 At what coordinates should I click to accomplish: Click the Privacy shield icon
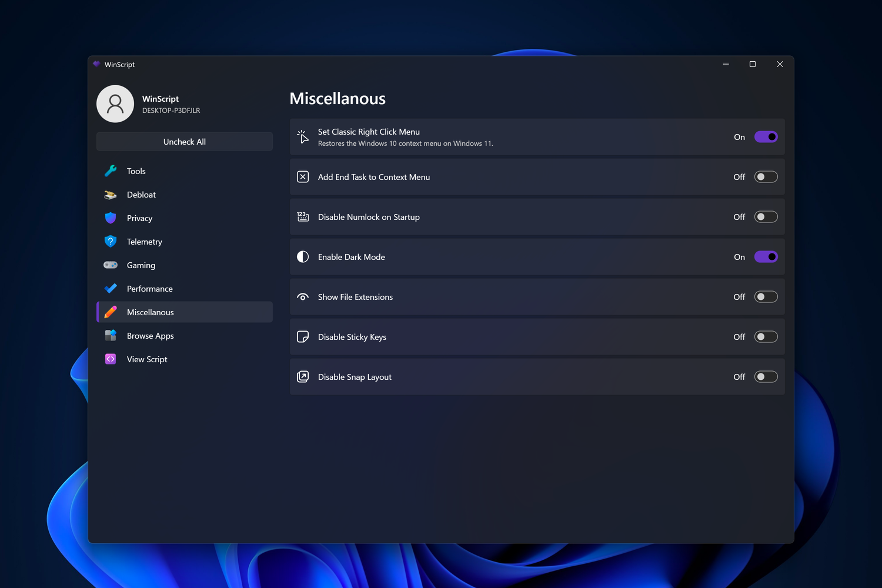point(111,218)
